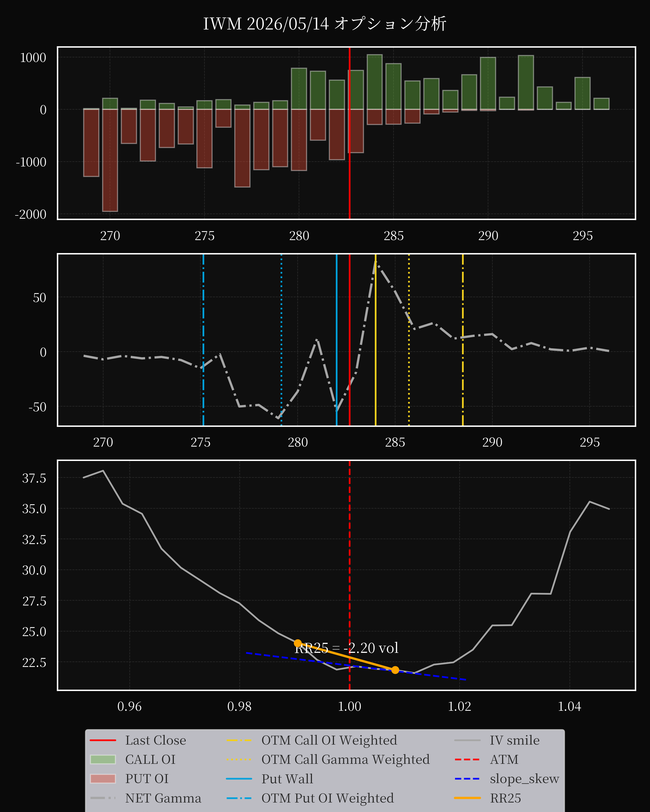Click the 'RR25' legend label
Viewport: 650px width, 812px height.
(505, 798)
